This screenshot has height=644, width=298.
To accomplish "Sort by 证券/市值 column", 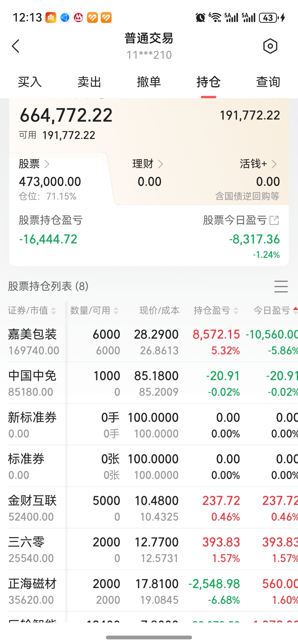I will (x=32, y=310).
